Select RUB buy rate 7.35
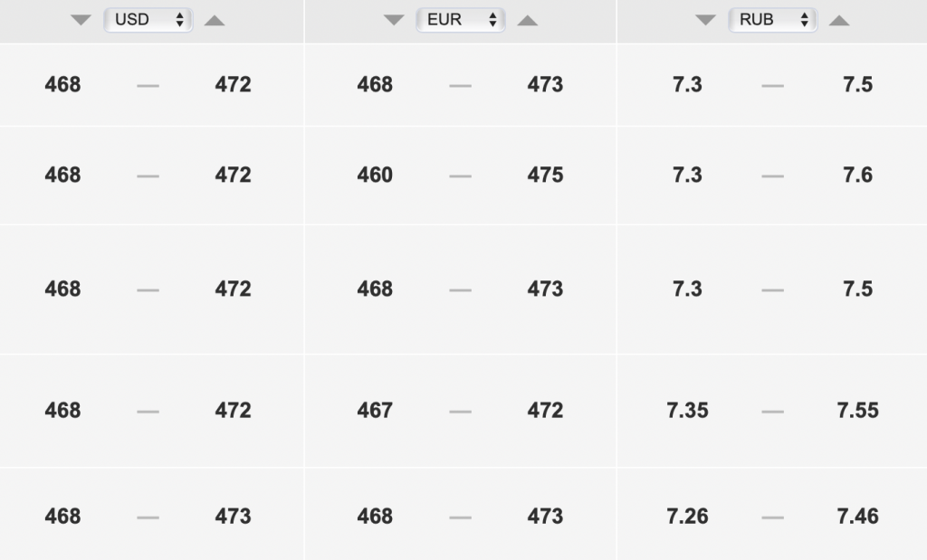 point(687,411)
